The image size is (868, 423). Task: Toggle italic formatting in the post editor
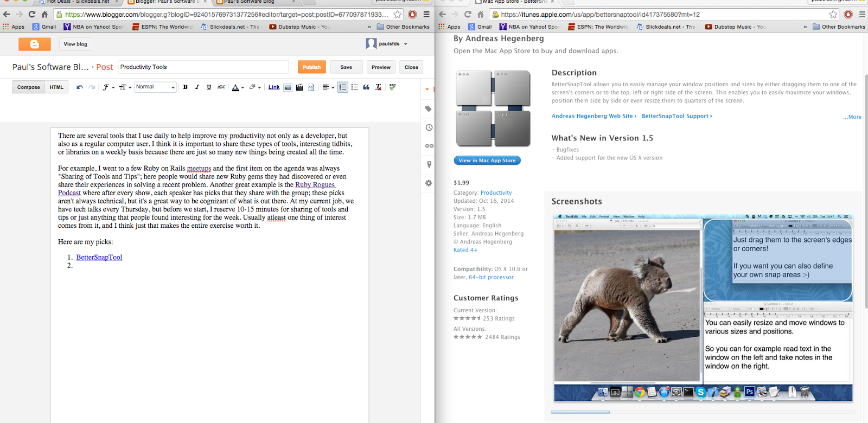point(197,87)
